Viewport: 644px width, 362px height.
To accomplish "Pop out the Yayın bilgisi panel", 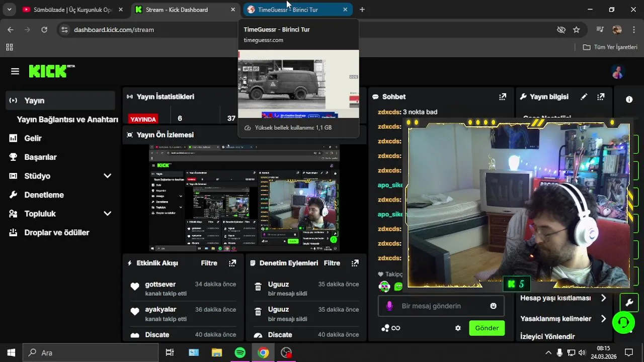I will pos(601,97).
